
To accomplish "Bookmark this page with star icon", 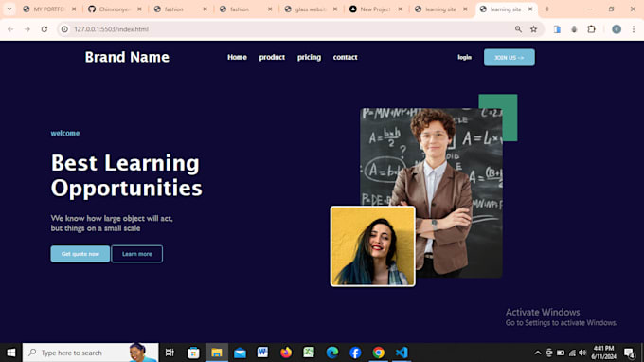I will pos(533,29).
